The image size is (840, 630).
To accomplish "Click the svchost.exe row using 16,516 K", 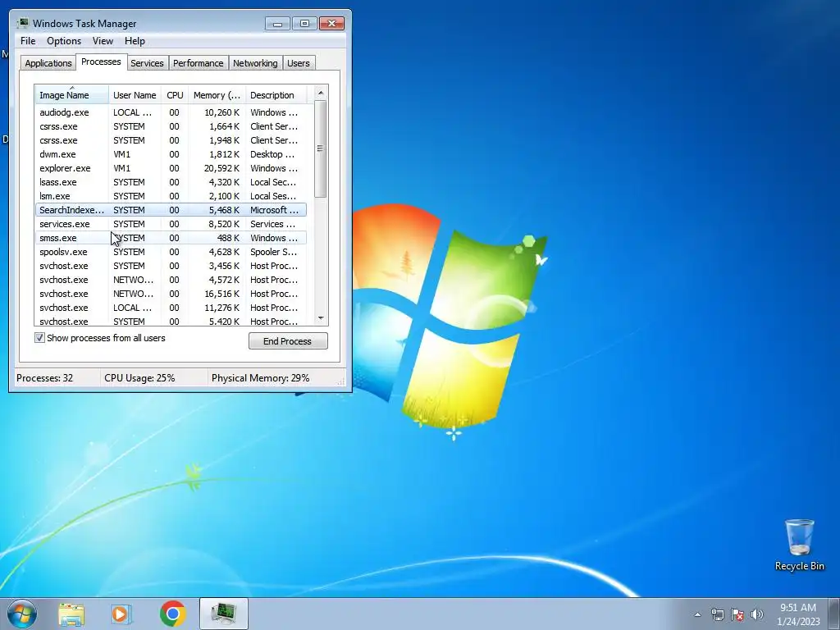I will (x=171, y=294).
